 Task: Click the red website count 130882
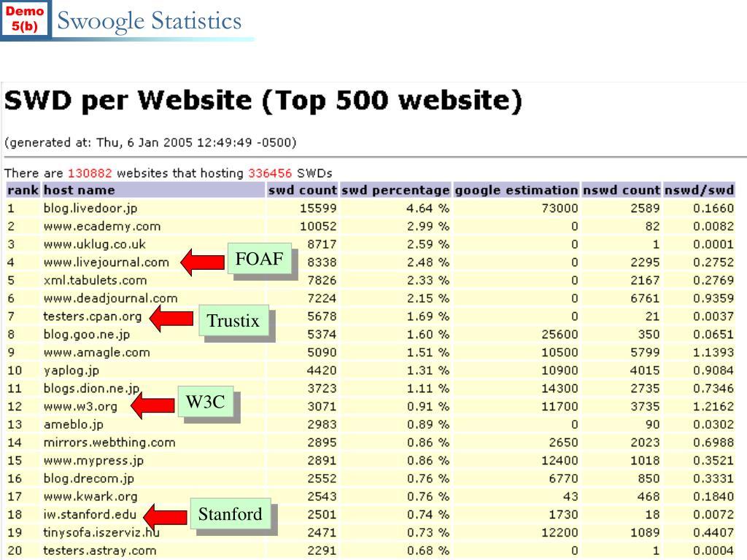90,173
